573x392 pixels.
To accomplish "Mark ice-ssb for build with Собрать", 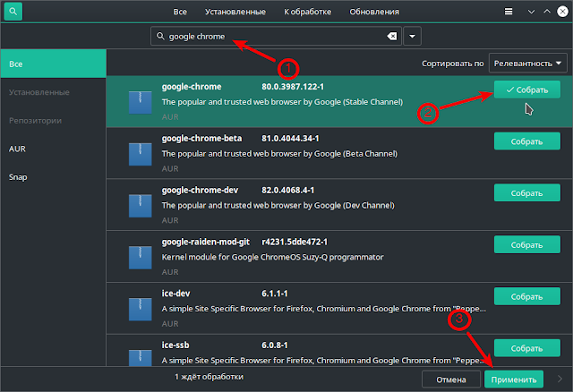I will click(x=527, y=348).
